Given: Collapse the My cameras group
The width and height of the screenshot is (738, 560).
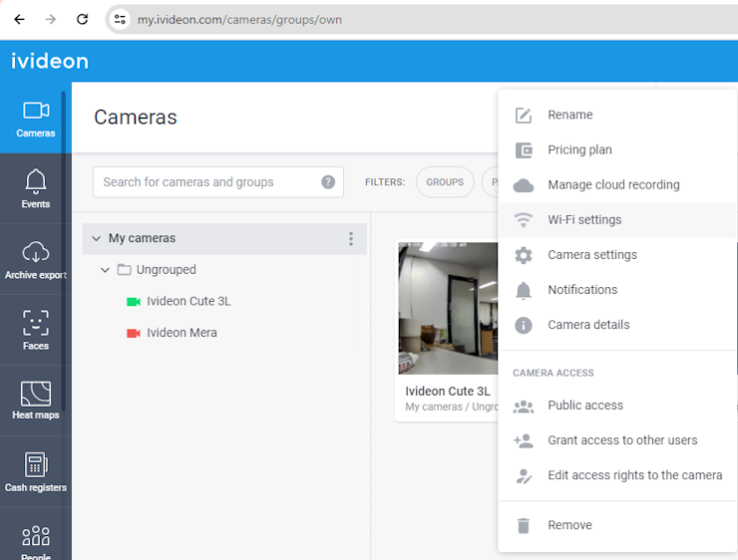Looking at the screenshot, I should (97, 238).
